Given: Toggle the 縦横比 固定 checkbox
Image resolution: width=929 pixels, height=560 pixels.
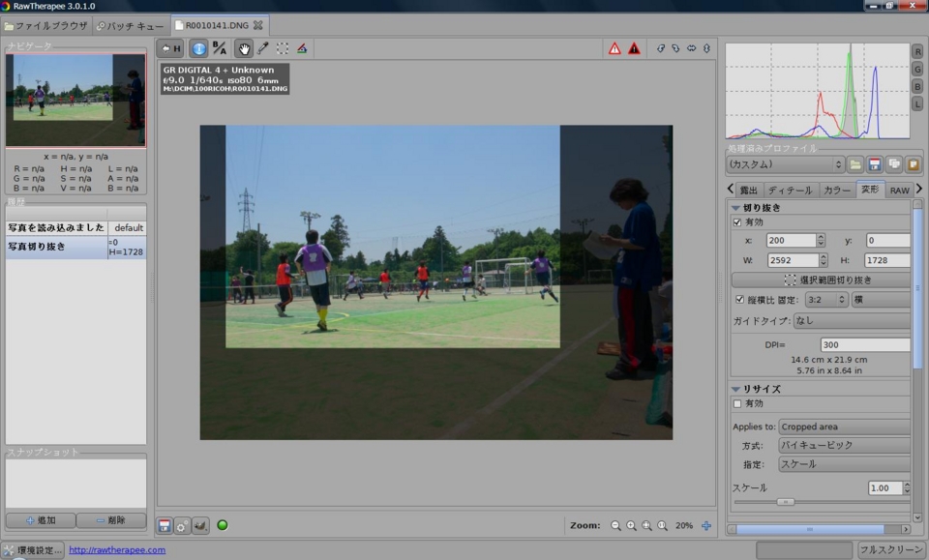Looking at the screenshot, I should [739, 300].
